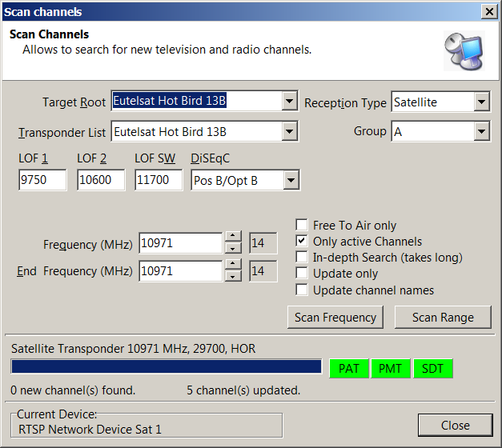The height and width of the screenshot is (448, 502).
Task: Click the green SDT indicator
Action: coord(433,368)
